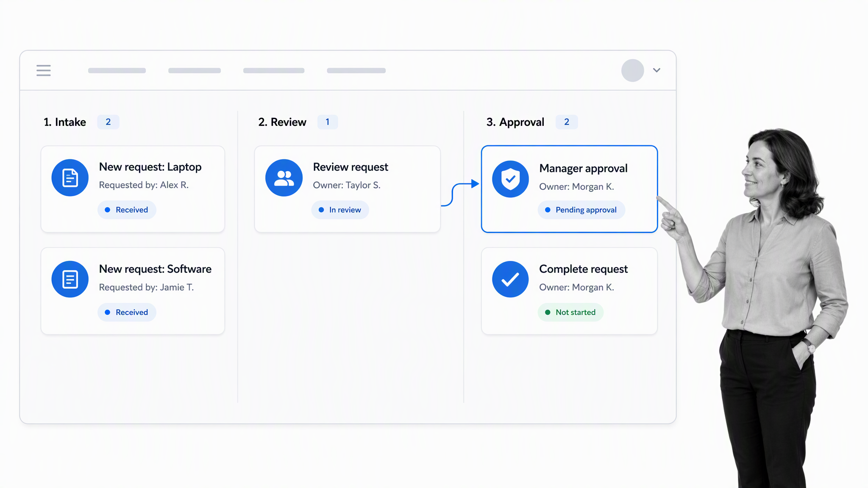The image size is (868, 488).
Task: Select the '2. Review' column header
Action: (x=282, y=122)
